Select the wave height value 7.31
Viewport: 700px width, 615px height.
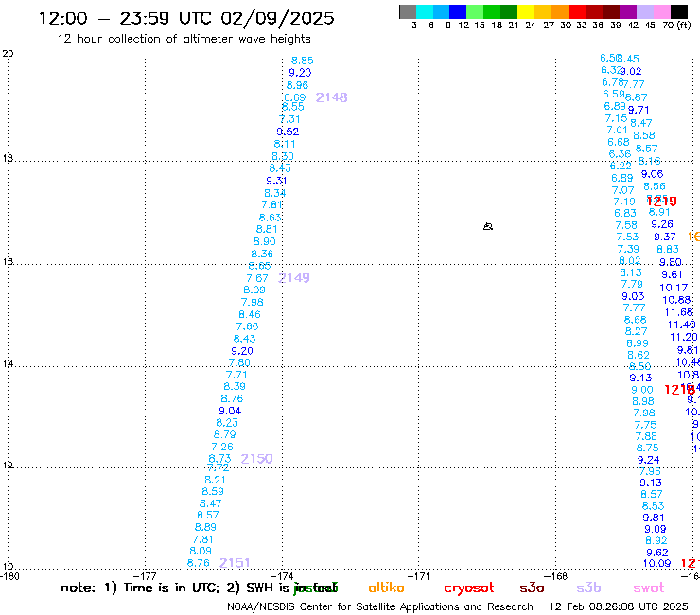coord(289,119)
